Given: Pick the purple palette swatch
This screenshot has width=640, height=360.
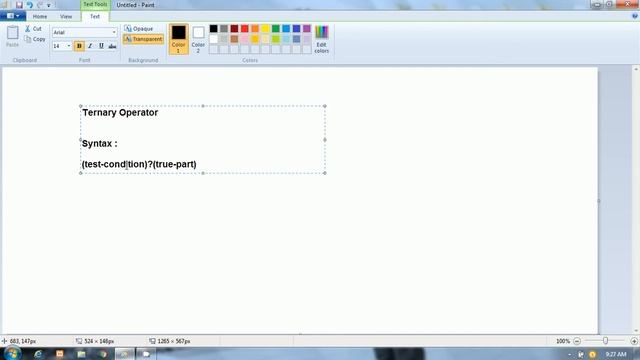Looking at the screenshot, I should (307, 29).
